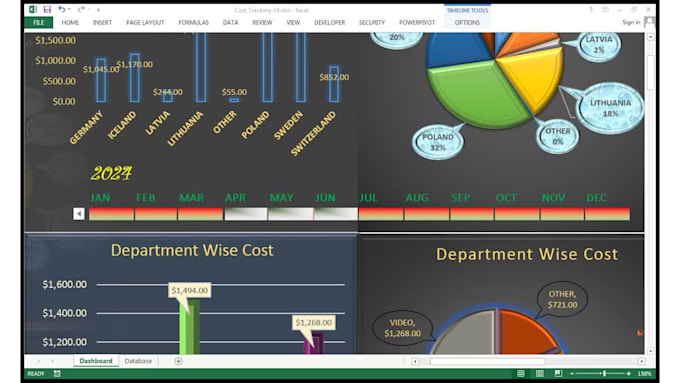Open the FILE tab
680x383 pixels.
39,23
